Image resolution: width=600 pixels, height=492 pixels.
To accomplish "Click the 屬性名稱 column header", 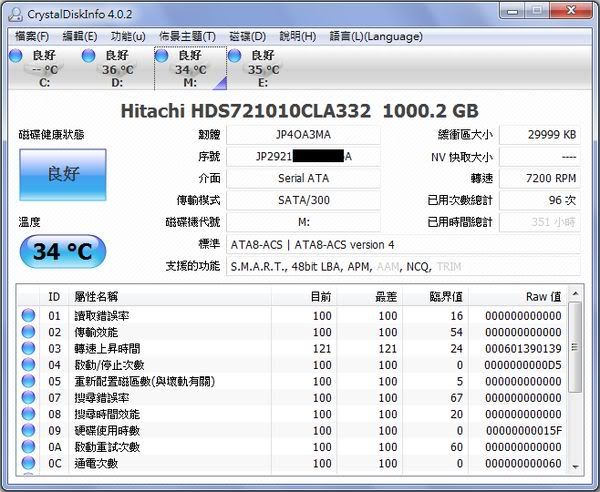I will tap(170, 297).
